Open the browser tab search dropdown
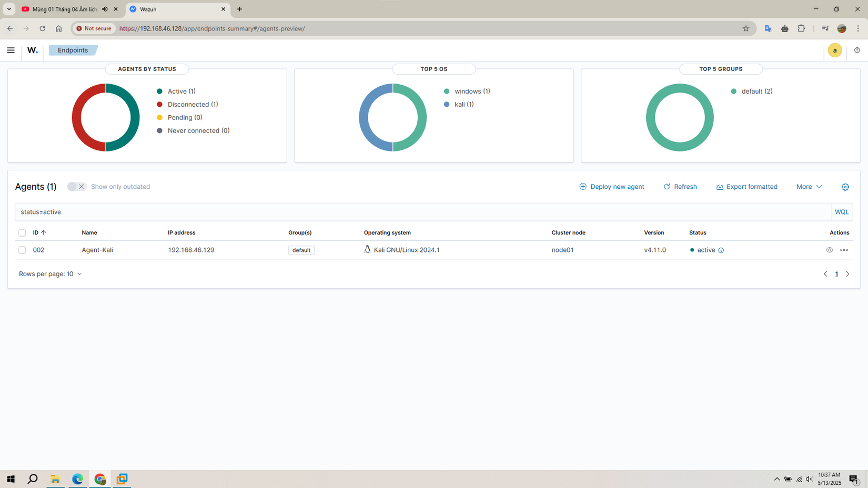This screenshot has height=488, width=868. click(x=9, y=9)
